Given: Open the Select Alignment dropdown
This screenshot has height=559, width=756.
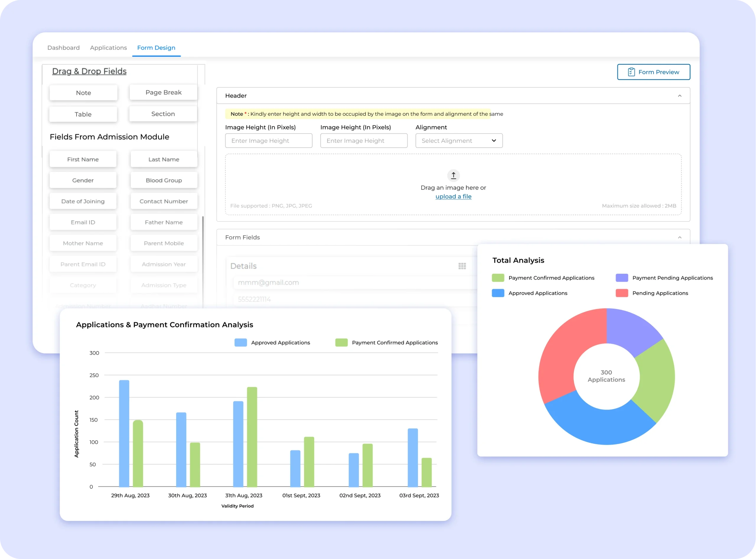Looking at the screenshot, I should [459, 141].
